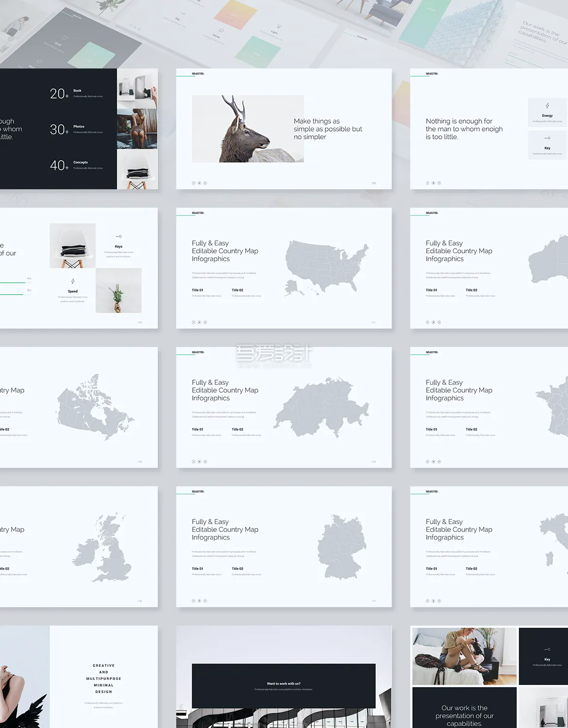Select the United Kingdom and Ireland map

[103, 548]
